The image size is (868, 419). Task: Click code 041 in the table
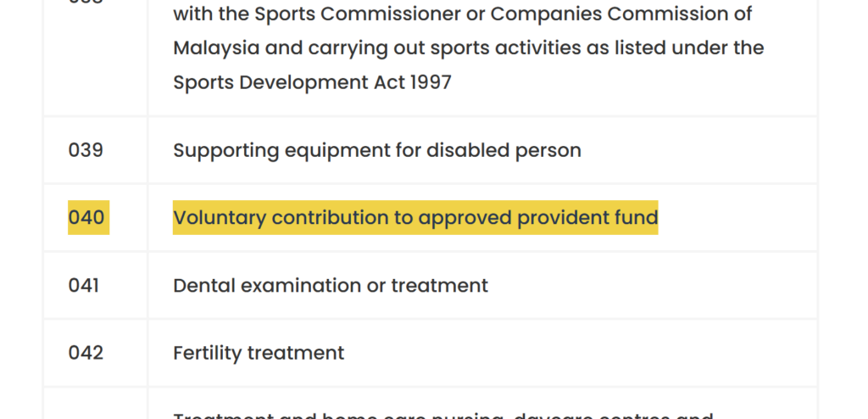pos(84,285)
